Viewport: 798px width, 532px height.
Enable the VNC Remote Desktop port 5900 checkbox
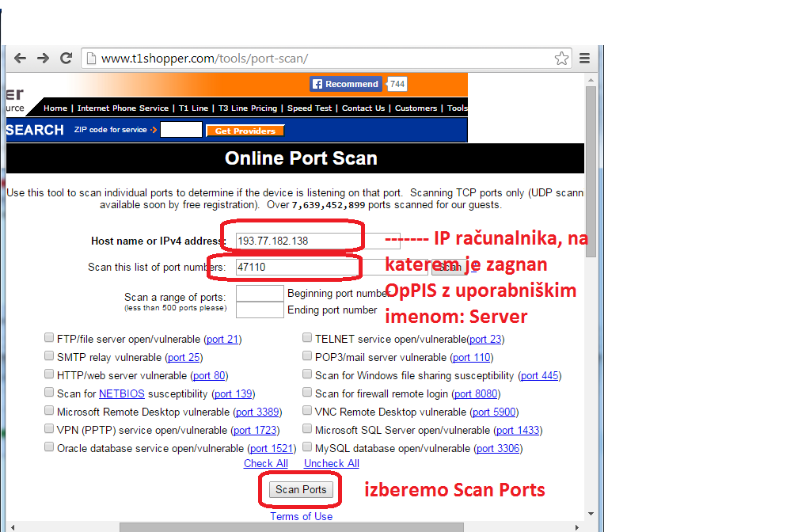[307, 410]
